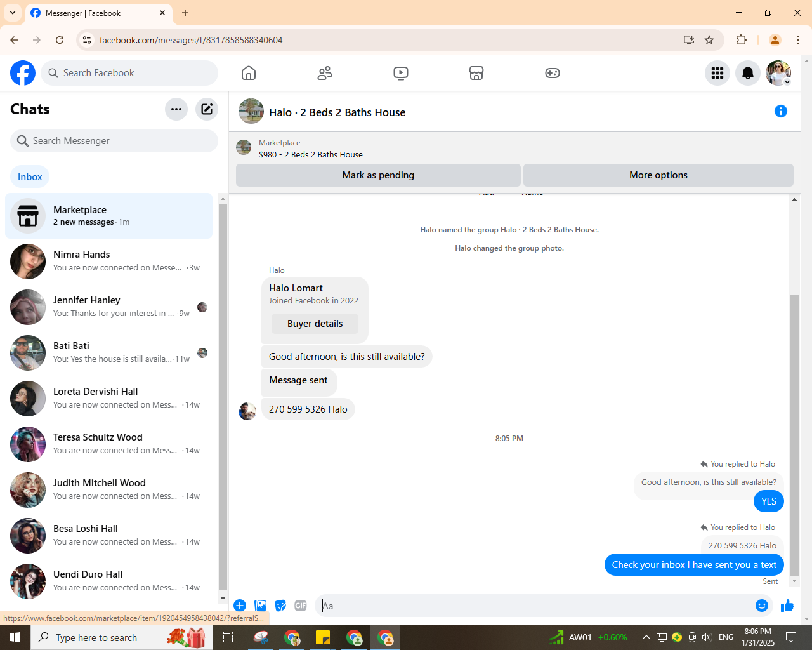This screenshot has height=650, width=812.
Task: Open the Friends icon in top navigation
Action: pyautogui.click(x=325, y=73)
